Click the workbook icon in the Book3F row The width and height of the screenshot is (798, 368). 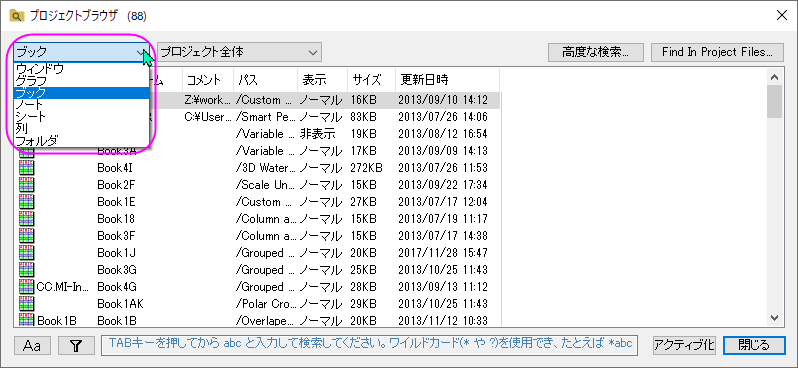tap(26, 236)
